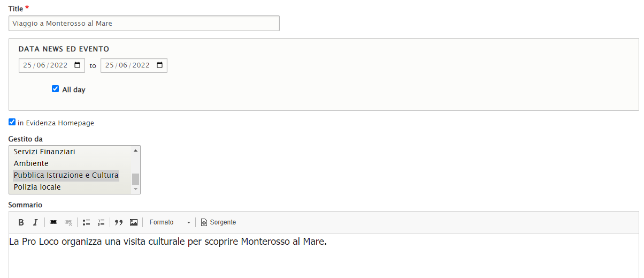Viewport: 644px width, 278px height.
Task: Insert a link using the link icon
Action: click(53, 222)
